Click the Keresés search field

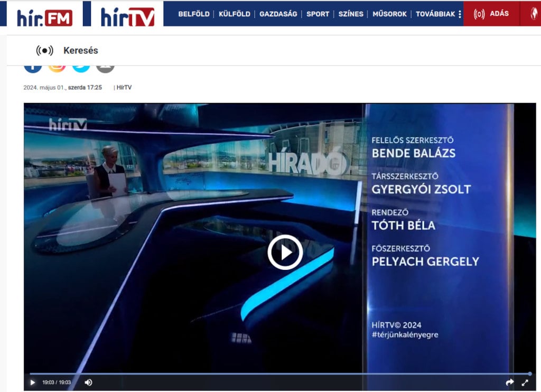click(x=81, y=50)
